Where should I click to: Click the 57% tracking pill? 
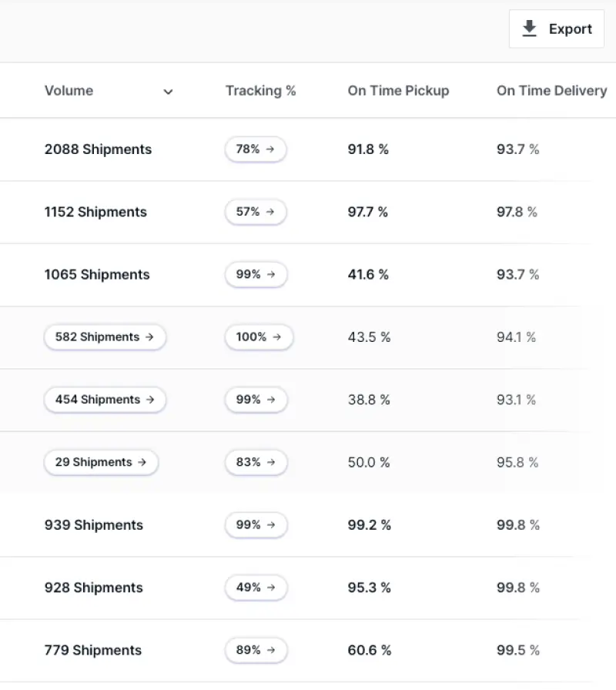click(x=256, y=212)
